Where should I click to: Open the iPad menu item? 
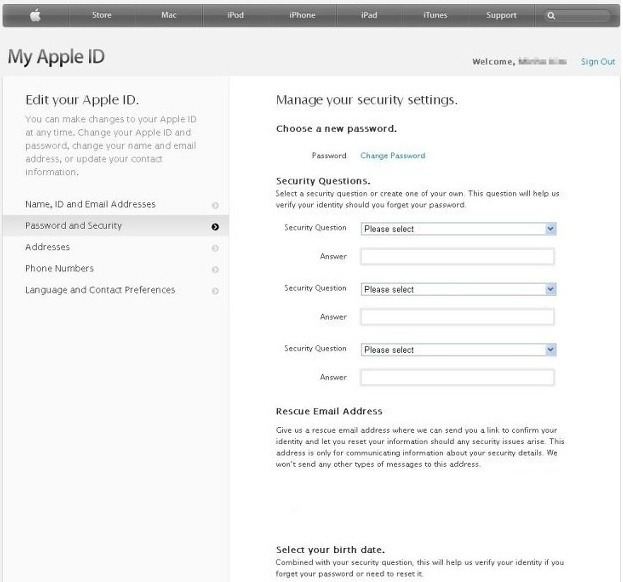point(369,15)
